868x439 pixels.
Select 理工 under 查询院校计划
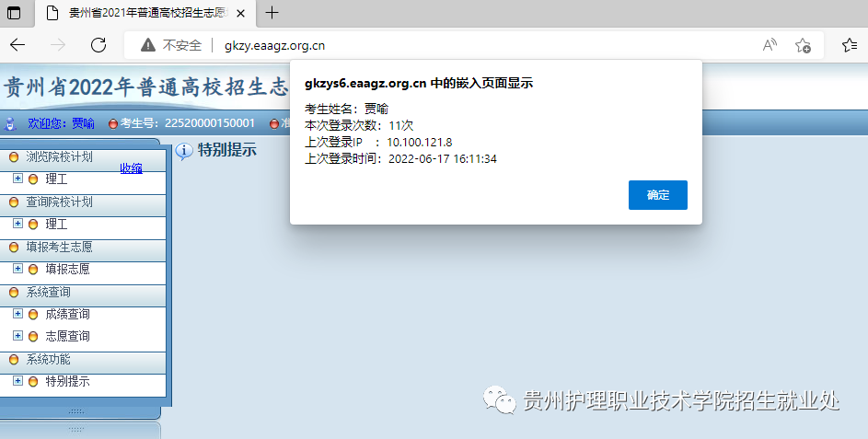(56, 224)
